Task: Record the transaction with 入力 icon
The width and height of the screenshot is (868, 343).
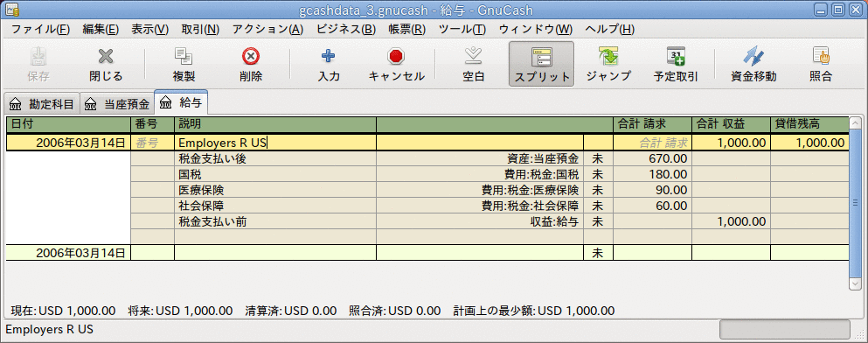Action: click(x=329, y=56)
